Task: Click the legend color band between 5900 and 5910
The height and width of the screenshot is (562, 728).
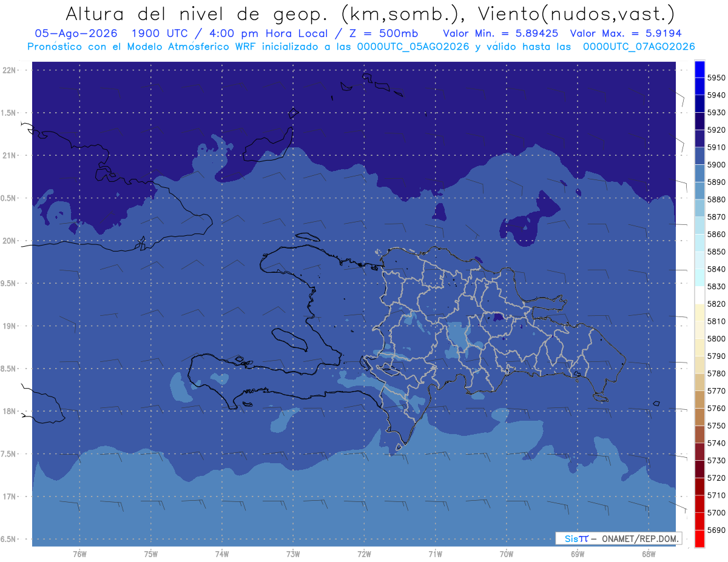Action: click(x=699, y=156)
